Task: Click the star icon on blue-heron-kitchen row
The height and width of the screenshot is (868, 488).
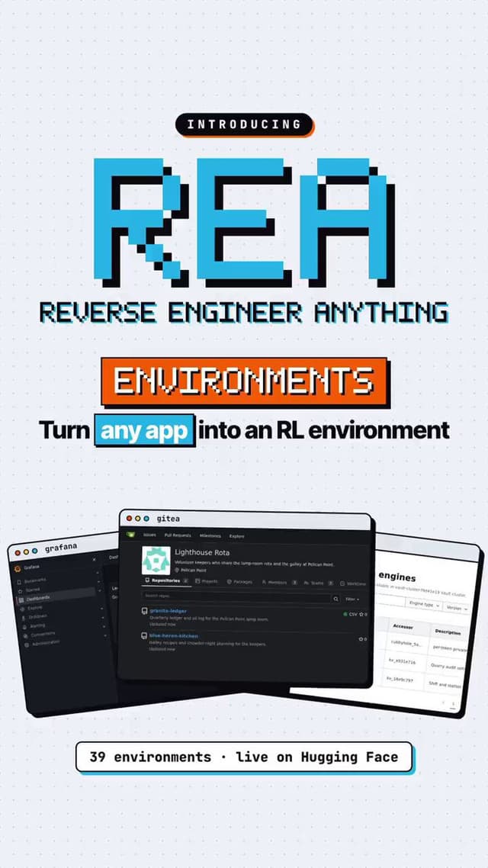Action: (361, 639)
